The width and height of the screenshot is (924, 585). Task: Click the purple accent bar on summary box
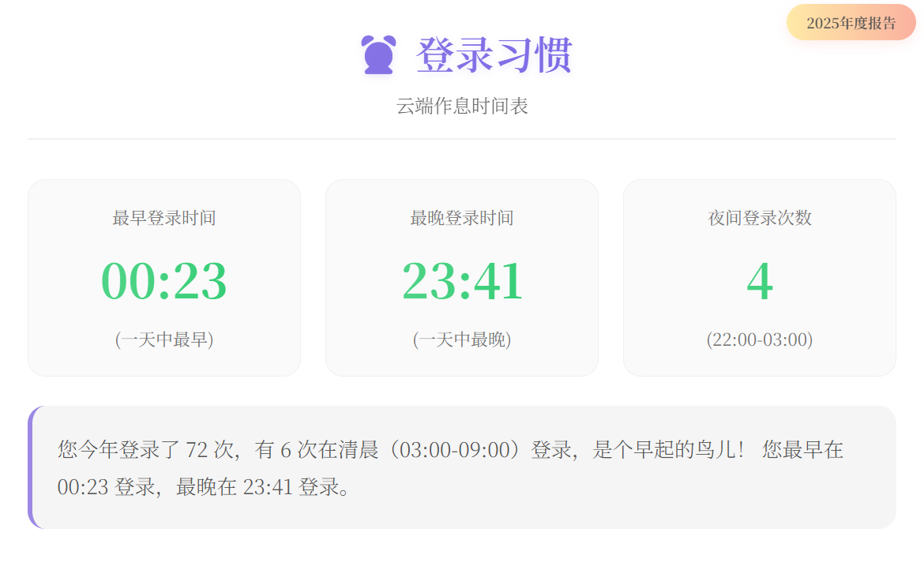click(x=30, y=467)
